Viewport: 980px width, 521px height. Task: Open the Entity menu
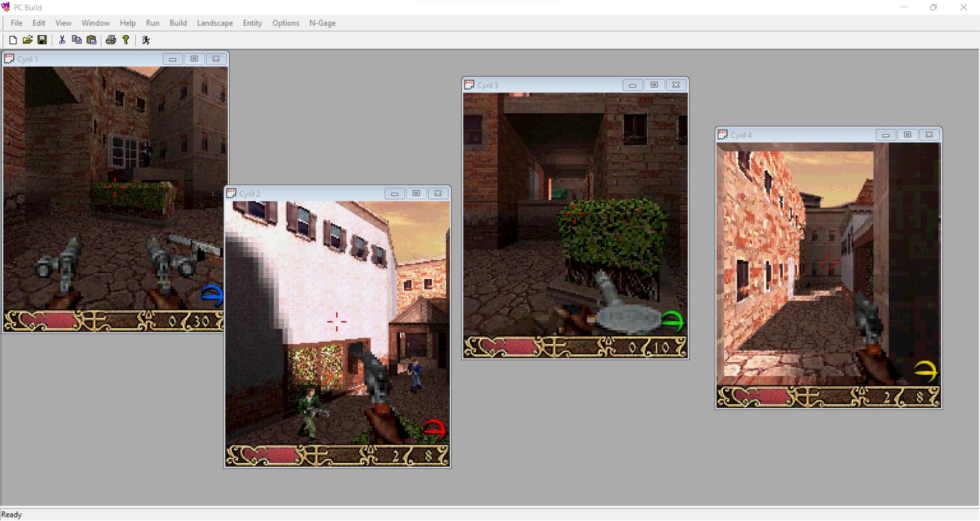pyautogui.click(x=252, y=23)
